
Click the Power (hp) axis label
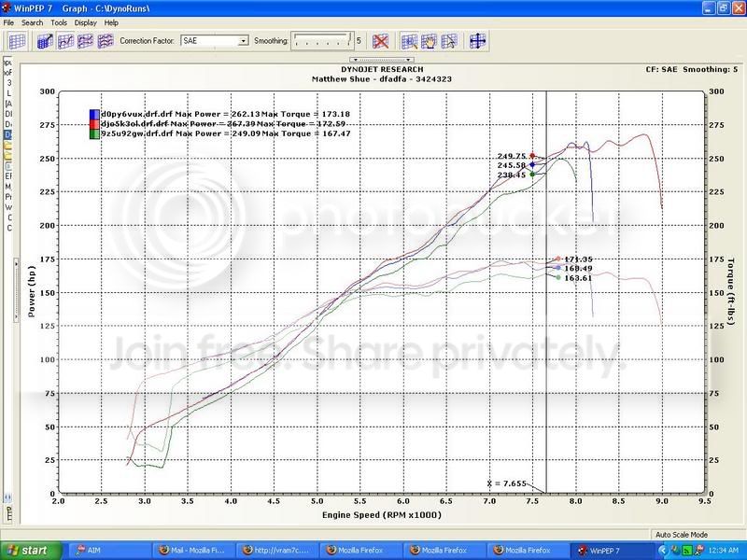(32, 291)
